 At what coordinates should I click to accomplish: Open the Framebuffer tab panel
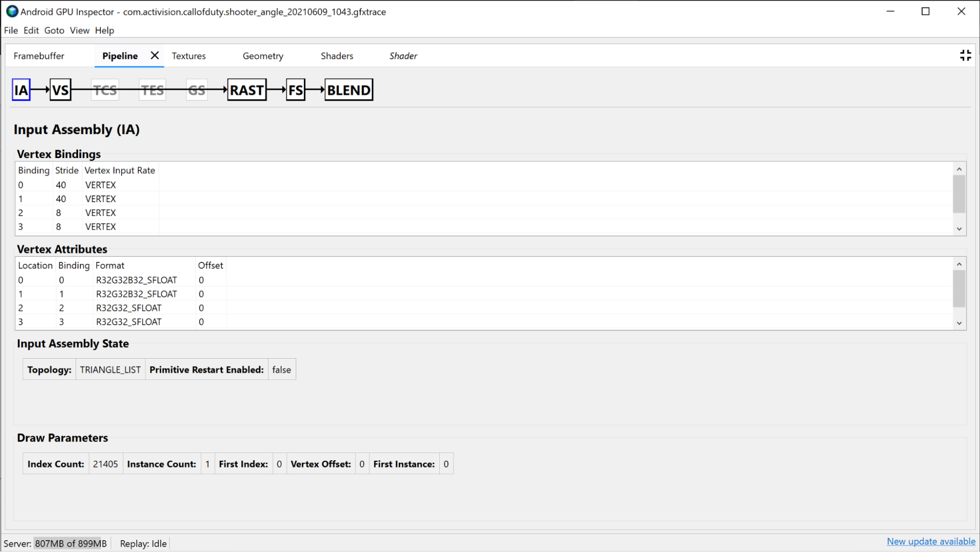coord(39,56)
